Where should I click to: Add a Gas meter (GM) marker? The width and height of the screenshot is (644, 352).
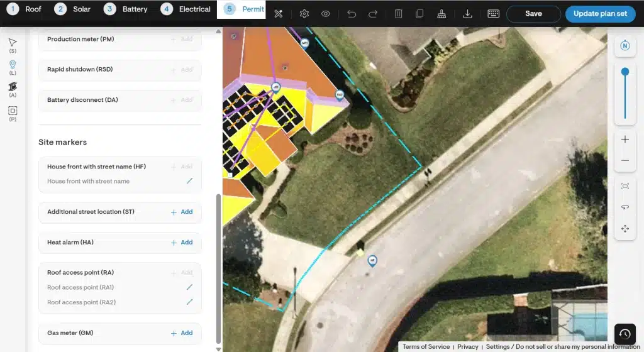(182, 333)
